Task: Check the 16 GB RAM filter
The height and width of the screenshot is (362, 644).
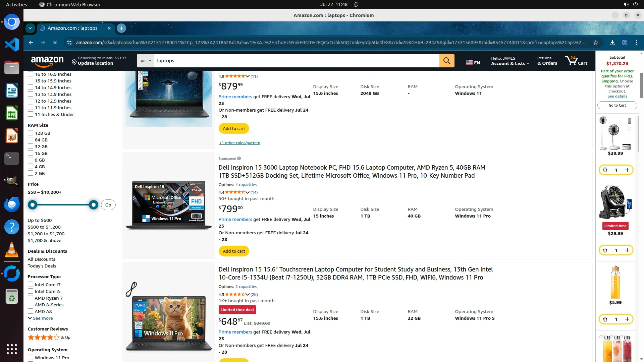Action: (31, 153)
